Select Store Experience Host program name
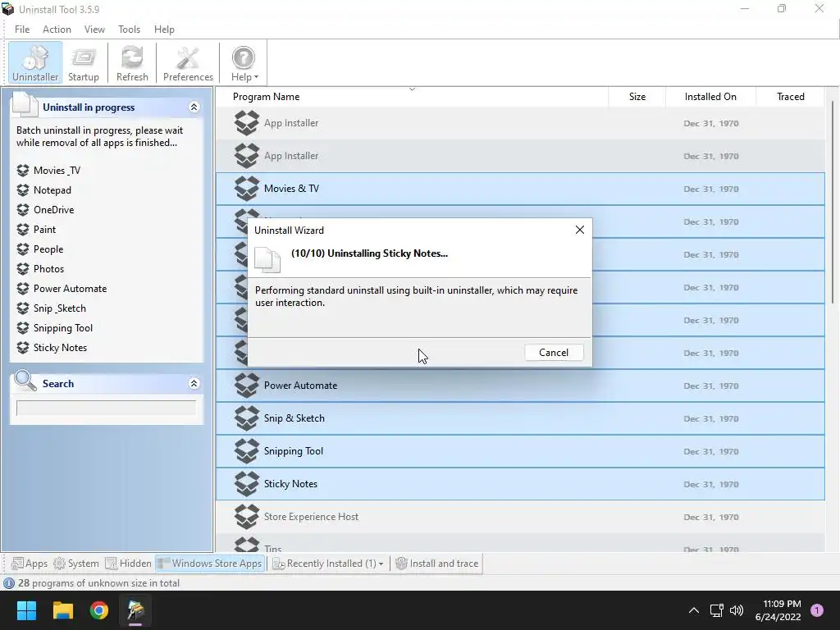 click(311, 517)
